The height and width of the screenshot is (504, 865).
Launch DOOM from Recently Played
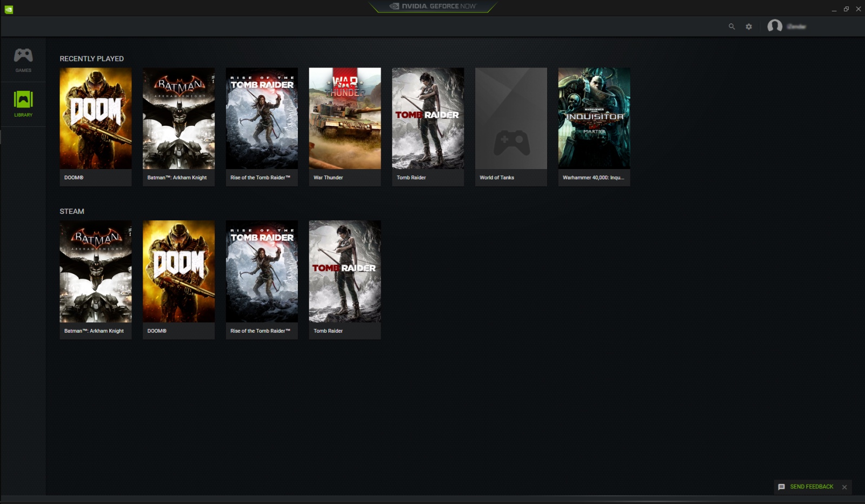tap(96, 127)
